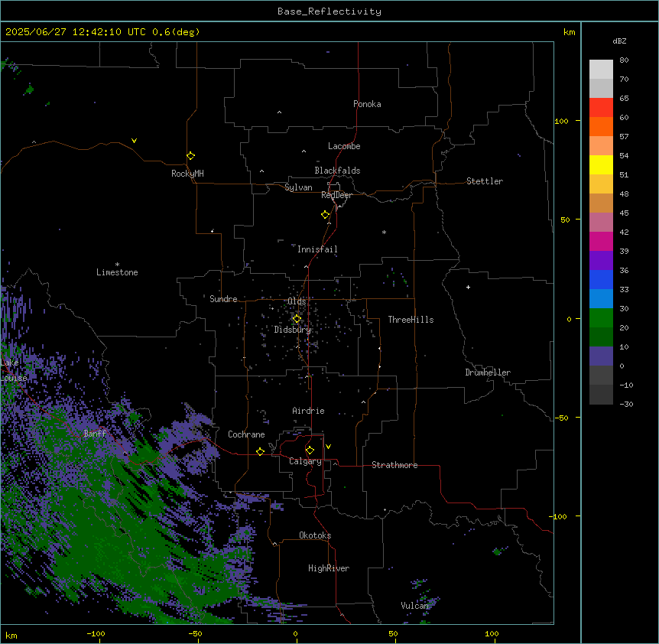Click the white plus marker north of Drumheller

pos(468,287)
